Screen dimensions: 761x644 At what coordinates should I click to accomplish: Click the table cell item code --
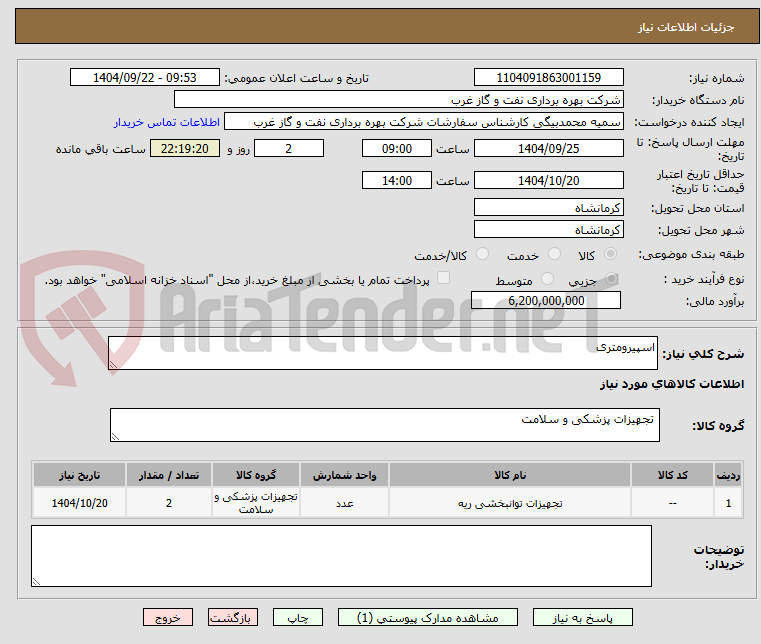point(672,503)
